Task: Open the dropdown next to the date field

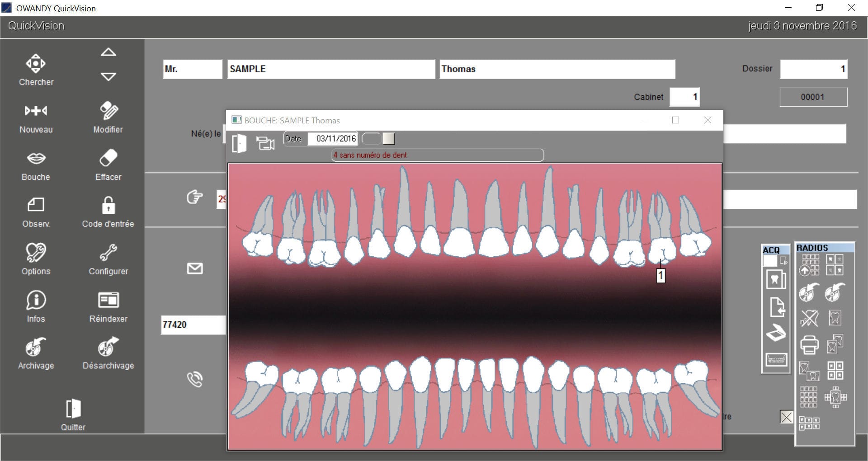Action: tap(372, 139)
